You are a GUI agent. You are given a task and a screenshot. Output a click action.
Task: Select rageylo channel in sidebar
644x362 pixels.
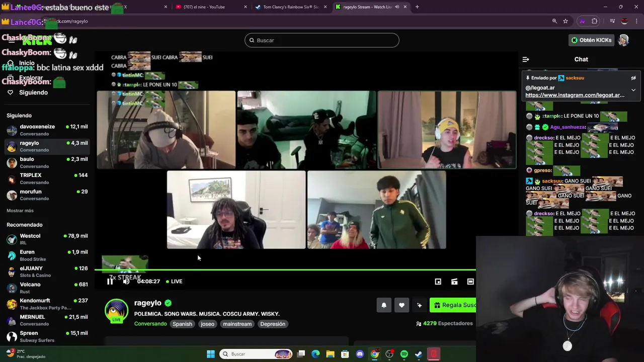click(x=47, y=146)
